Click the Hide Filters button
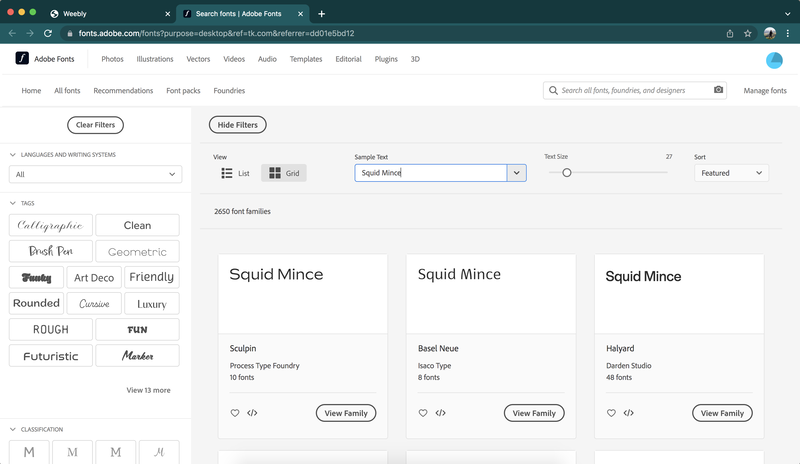The width and height of the screenshot is (800, 464). [x=237, y=125]
